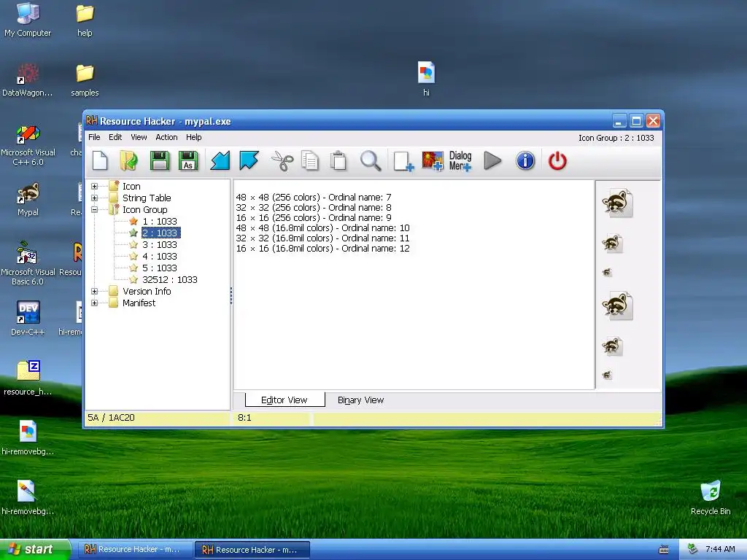
Task: Select the Manifest folder in tree
Action: pyautogui.click(x=139, y=303)
